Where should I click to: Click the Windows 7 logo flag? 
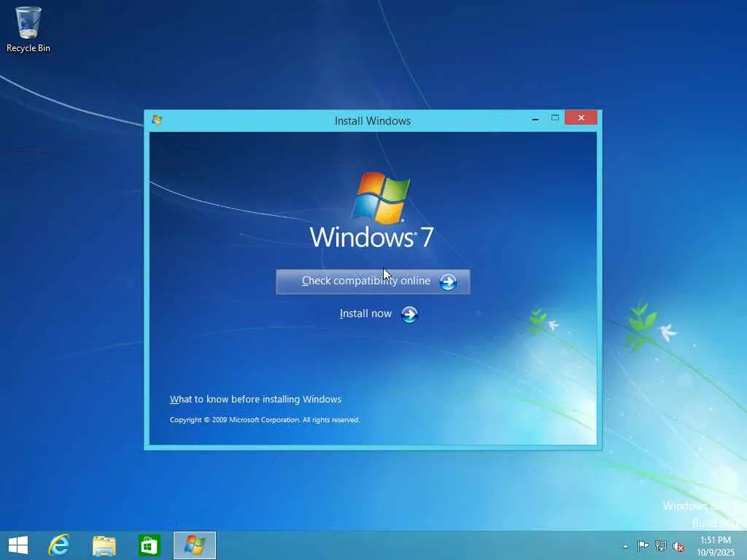381,198
